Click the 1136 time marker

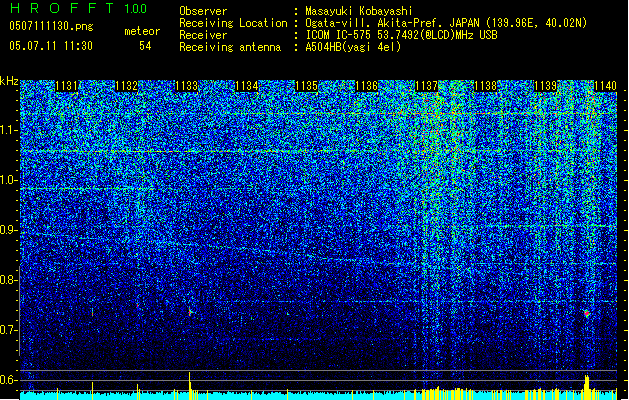(x=366, y=86)
